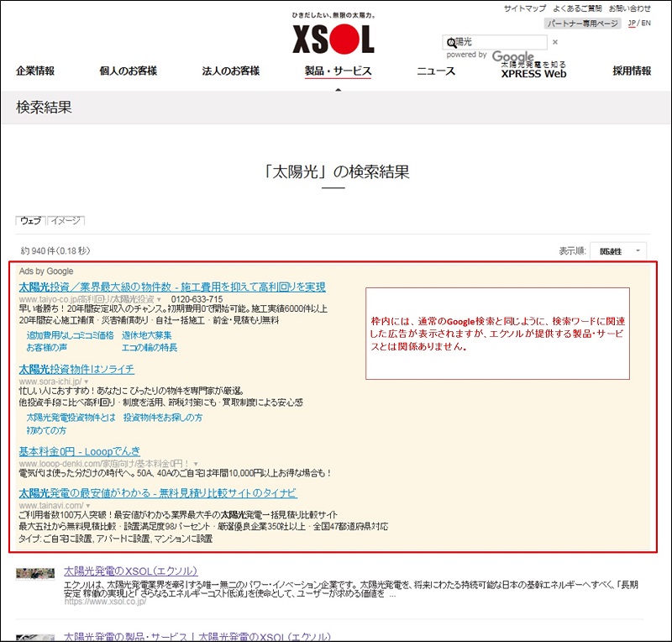Click the https://www.xsol.co.jp/ result URL
The width and height of the screenshot is (672, 642).
pos(106,602)
